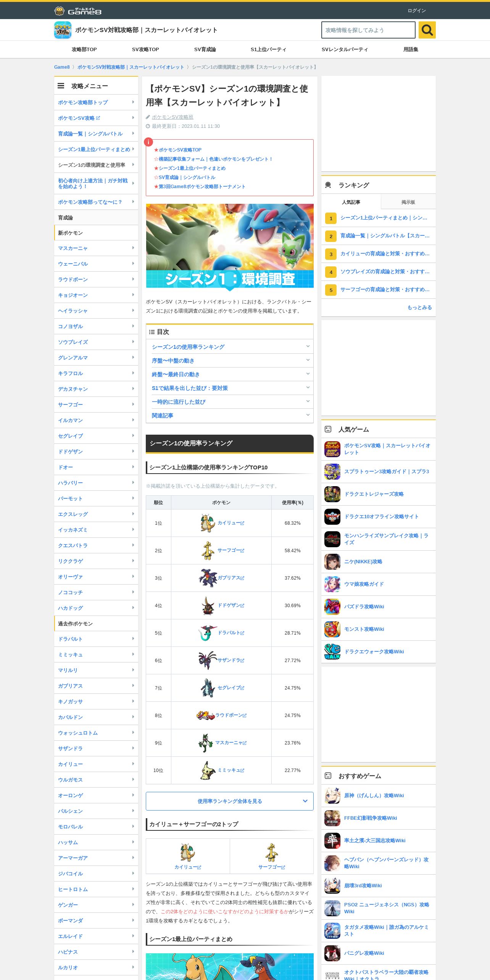The height and width of the screenshot is (980, 490).
Task: Open 用語集 navigation item
Action: coord(411,49)
